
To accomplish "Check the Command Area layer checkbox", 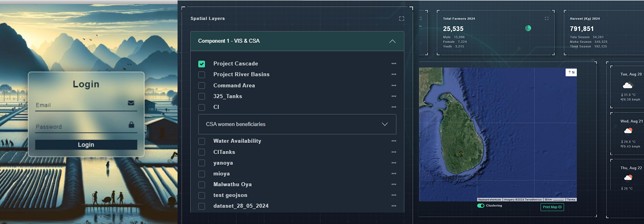I will tap(202, 86).
